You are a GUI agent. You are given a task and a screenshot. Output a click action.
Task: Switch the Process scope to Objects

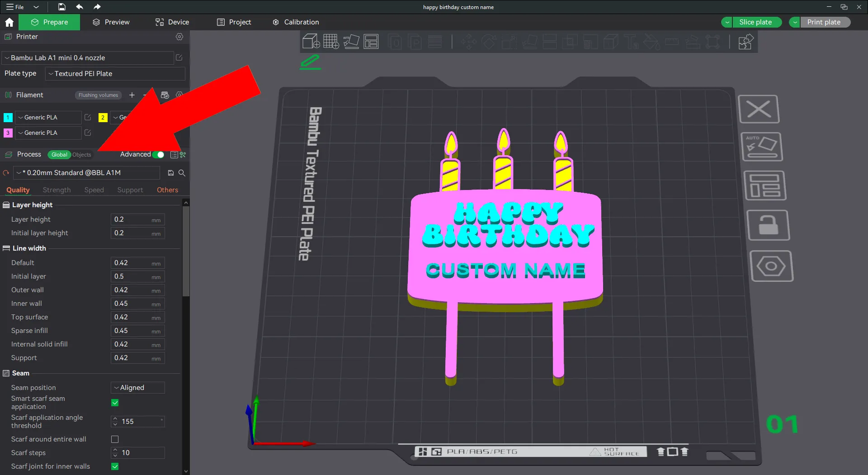82,155
